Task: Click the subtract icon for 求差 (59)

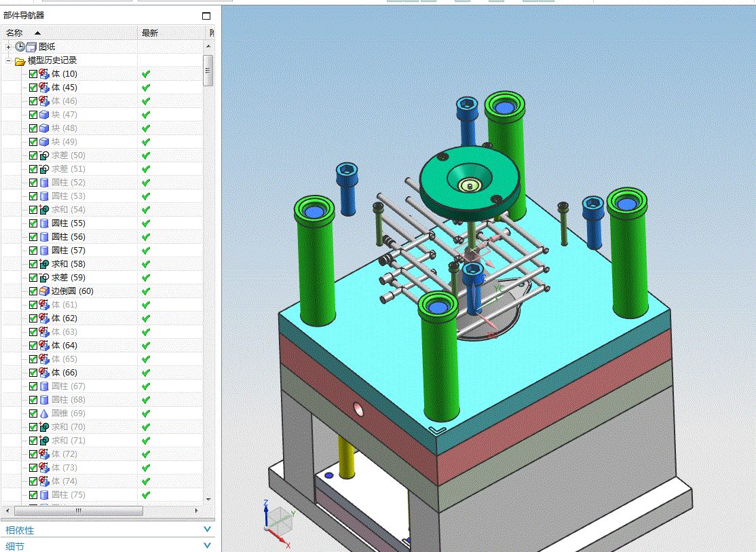Action: click(x=44, y=278)
